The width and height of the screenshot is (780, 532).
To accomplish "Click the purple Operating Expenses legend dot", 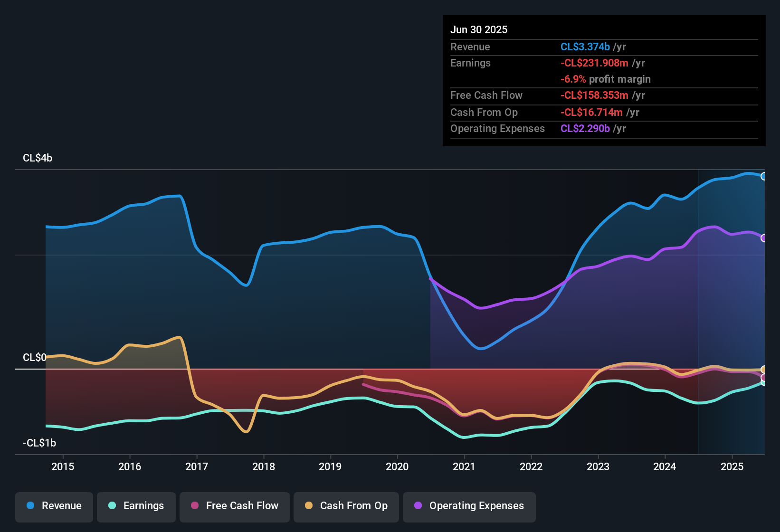I will 418,506.
